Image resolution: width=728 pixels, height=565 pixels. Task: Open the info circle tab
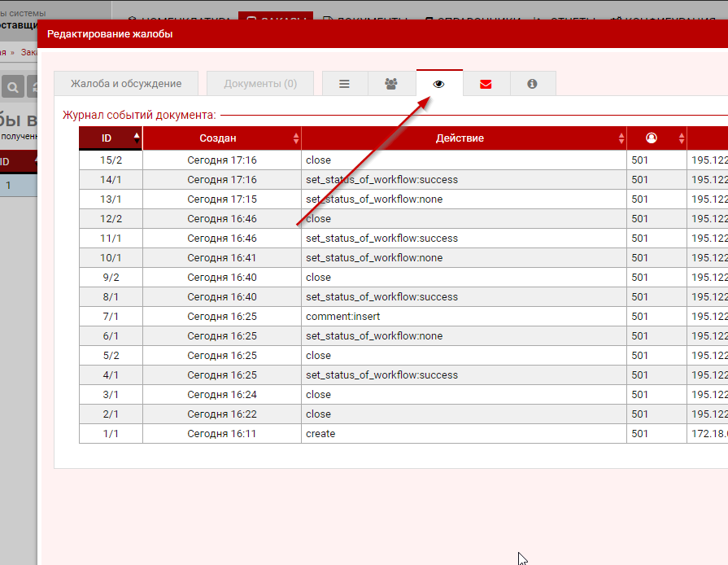pos(532,84)
